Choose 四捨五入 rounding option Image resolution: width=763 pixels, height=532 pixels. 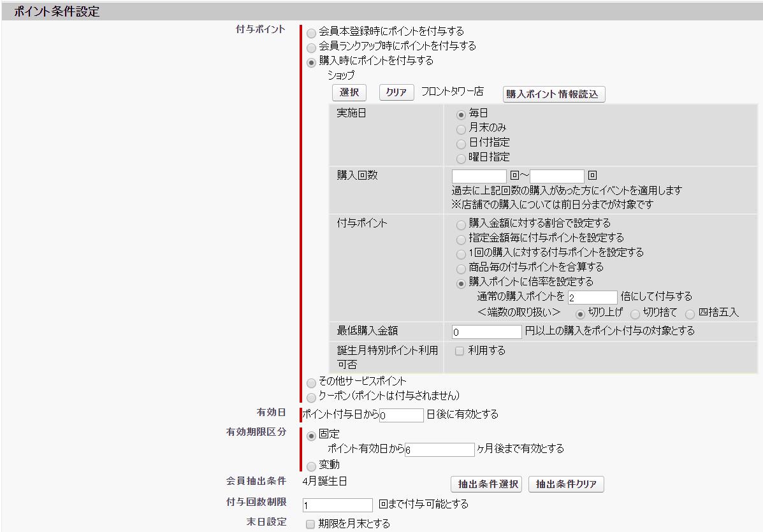[690, 313]
